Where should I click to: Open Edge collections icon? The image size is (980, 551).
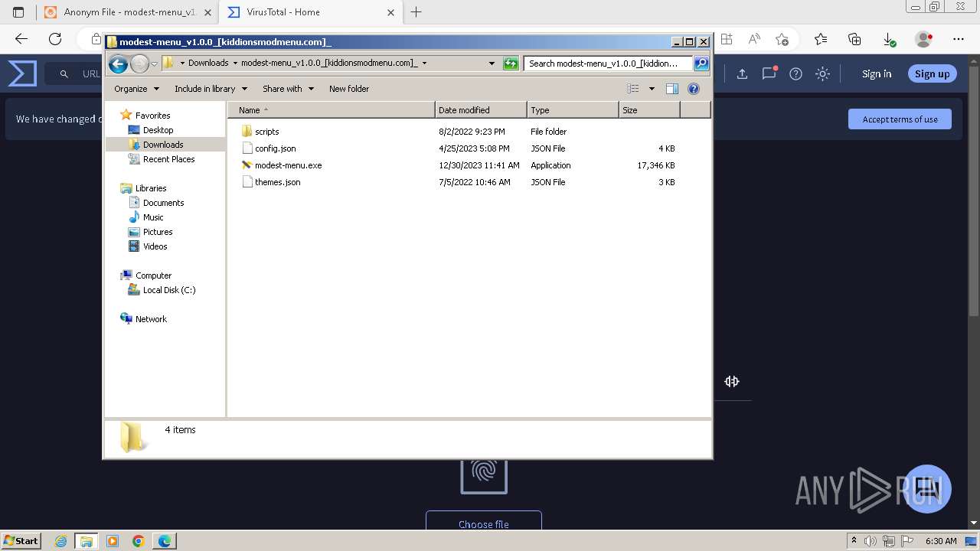tap(854, 39)
